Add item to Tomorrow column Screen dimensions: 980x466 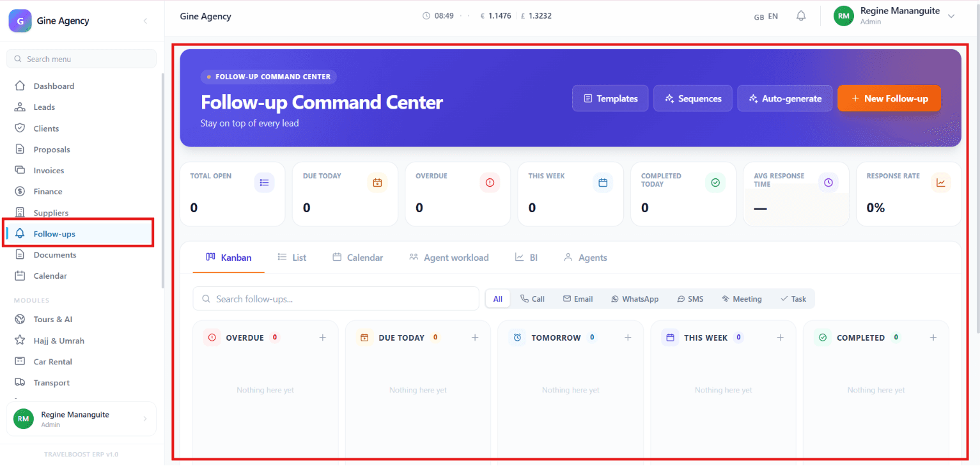628,338
